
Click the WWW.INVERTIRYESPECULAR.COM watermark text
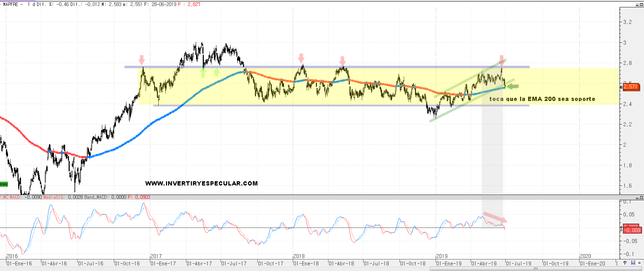(201, 183)
